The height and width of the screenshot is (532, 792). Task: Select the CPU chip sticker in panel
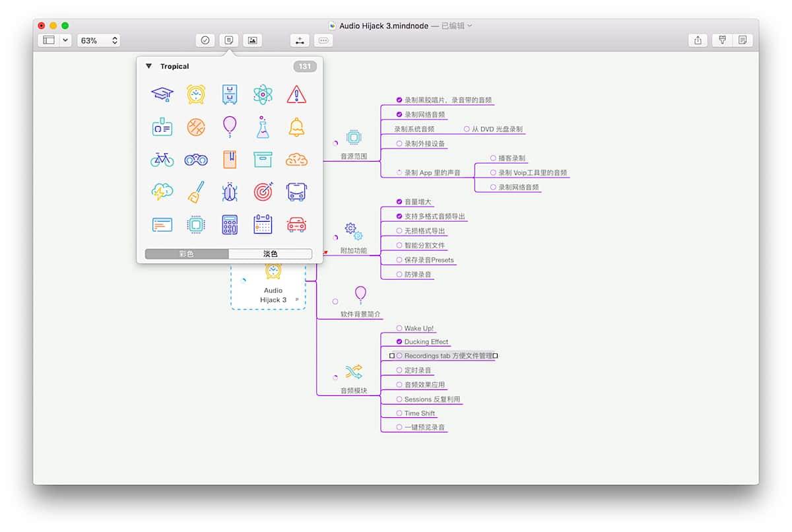[x=196, y=224]
